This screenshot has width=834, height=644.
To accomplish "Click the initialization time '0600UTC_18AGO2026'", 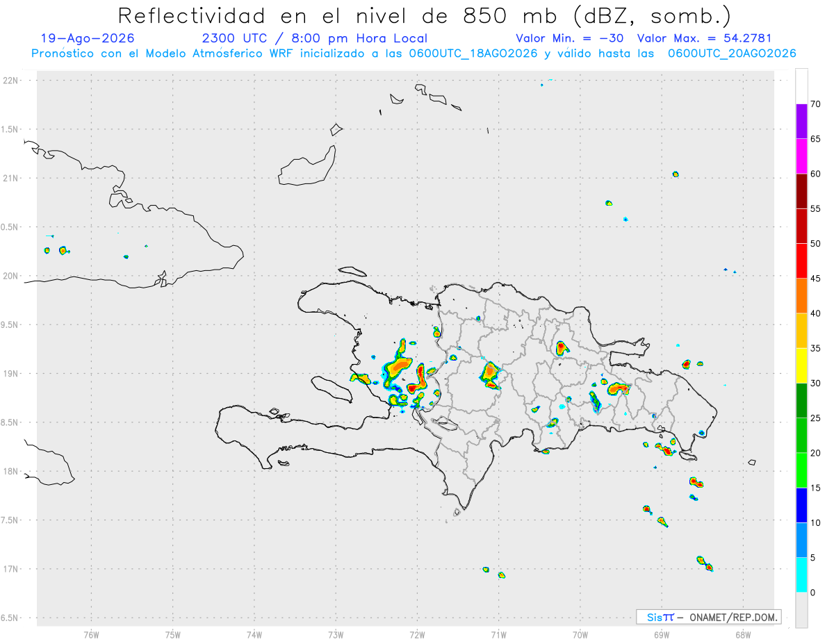I will [474, 53].
